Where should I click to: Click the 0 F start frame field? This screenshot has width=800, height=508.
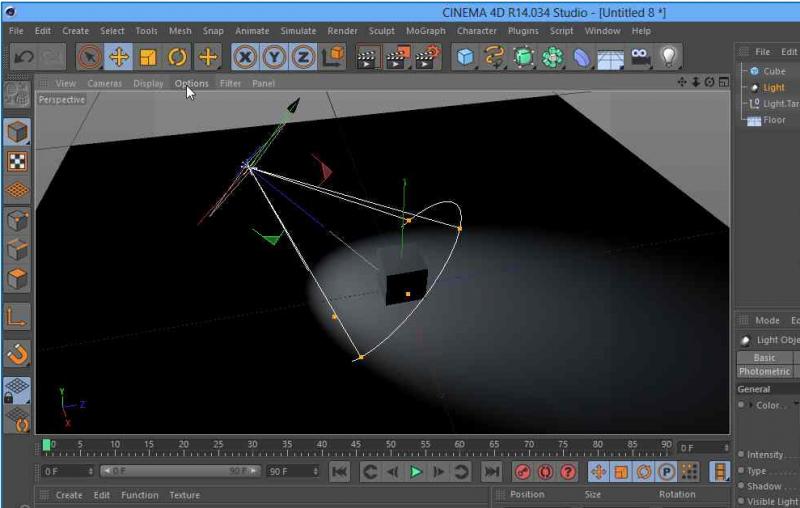pyautogui.click(x=67, y=471)
